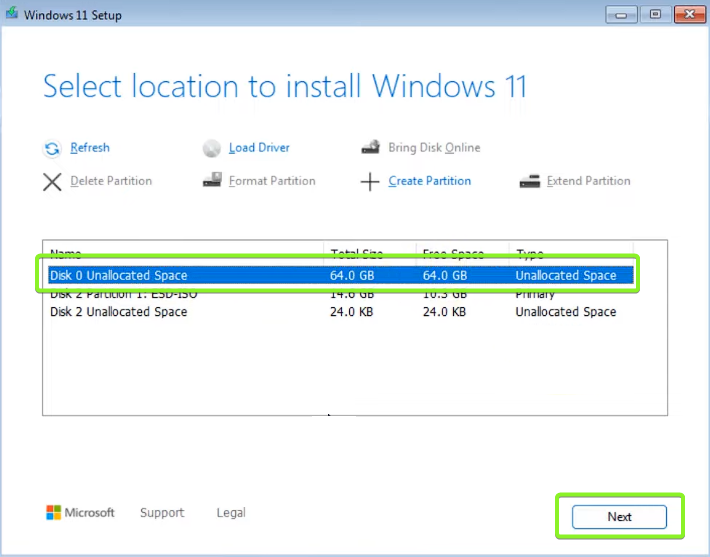The image size is (710, 557).
Task: Click the Delete Partition X icon
Action: pyautogui.click(x=52, y=182)
